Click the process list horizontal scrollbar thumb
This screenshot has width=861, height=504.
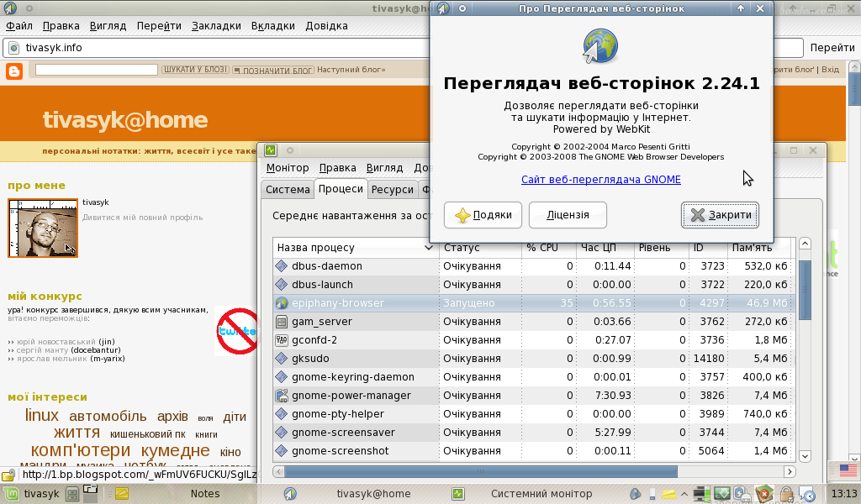click(x=480, y=471)
